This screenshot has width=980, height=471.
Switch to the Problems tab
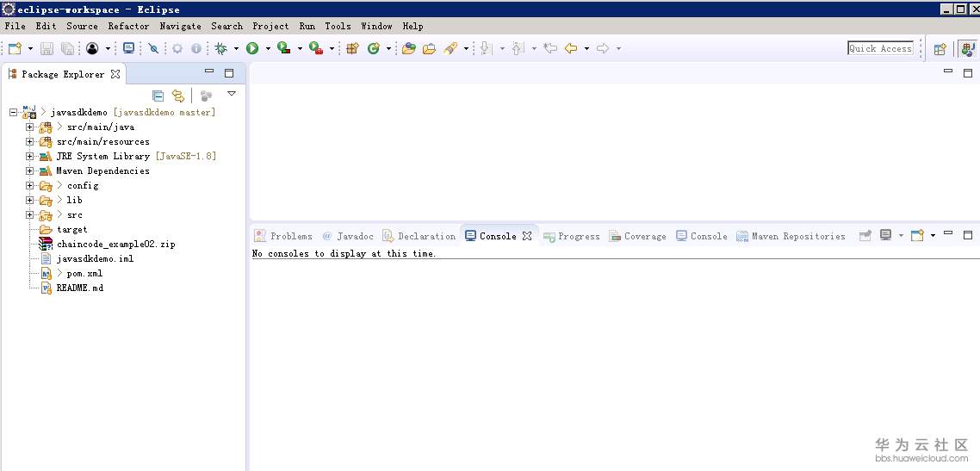click(283, 236)
